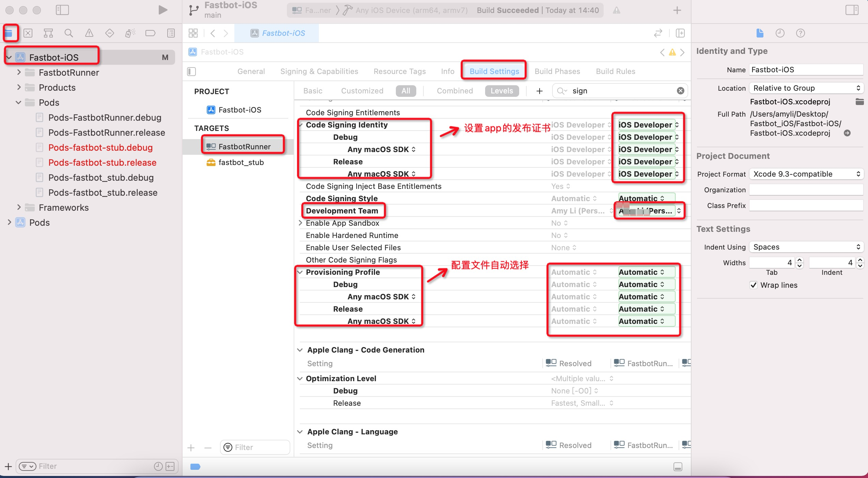Open the Report navigator
Image resolution: width=868 pixels, height=478 pixels.
click(x=170, y=33)
